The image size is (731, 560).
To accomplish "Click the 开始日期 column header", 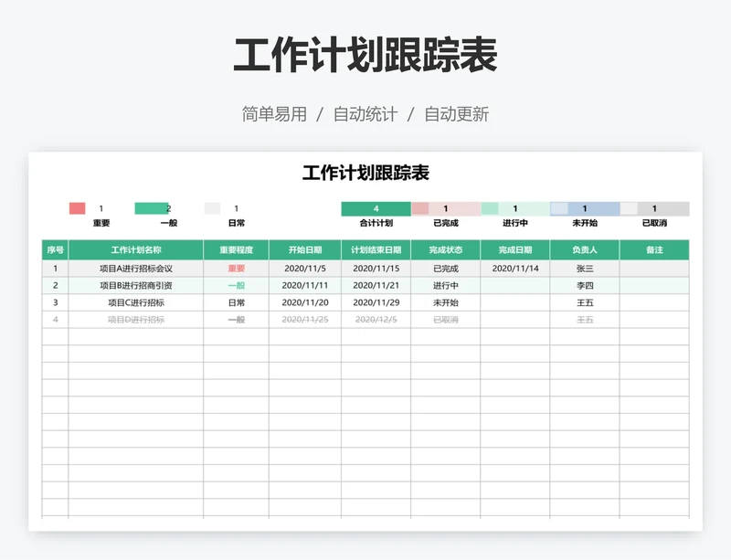I will [305, 250].
